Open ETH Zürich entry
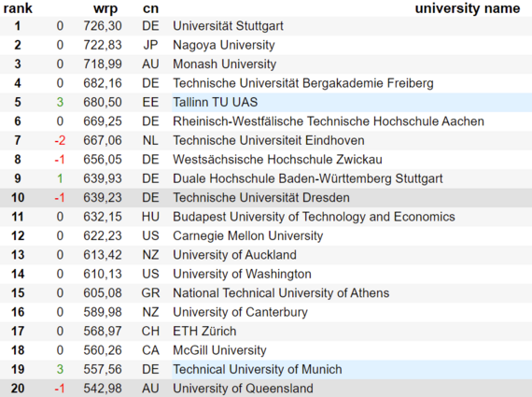Viewport: 532px width, 397px height. 204,331
